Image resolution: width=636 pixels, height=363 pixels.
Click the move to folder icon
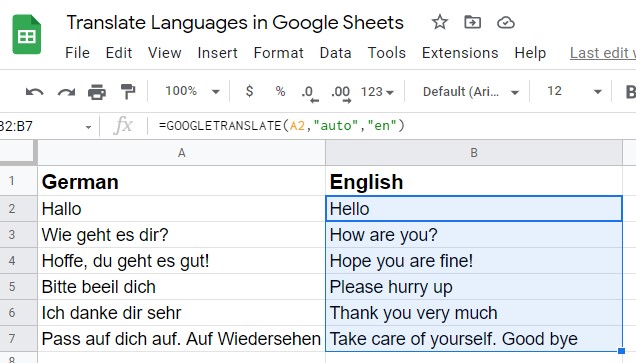click(473, 22)
